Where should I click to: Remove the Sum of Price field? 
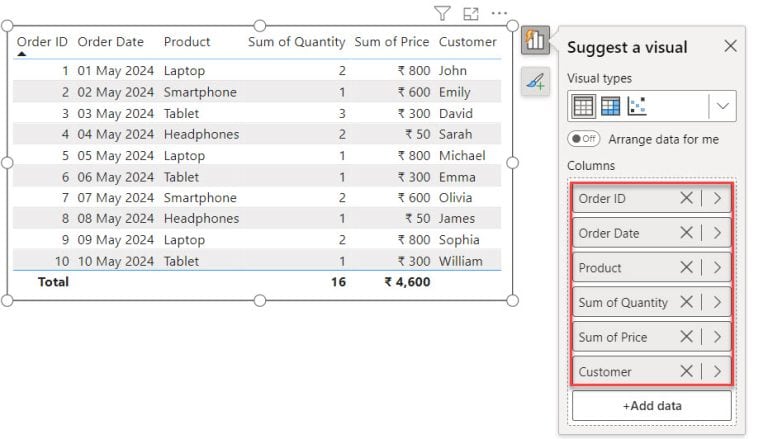[686, 337]
